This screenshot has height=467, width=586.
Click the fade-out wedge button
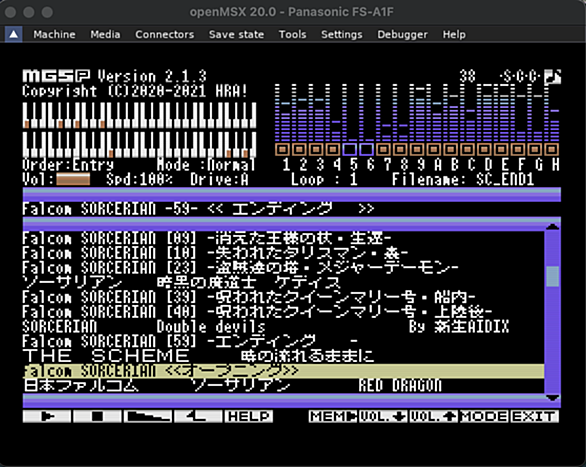point(148,416)
